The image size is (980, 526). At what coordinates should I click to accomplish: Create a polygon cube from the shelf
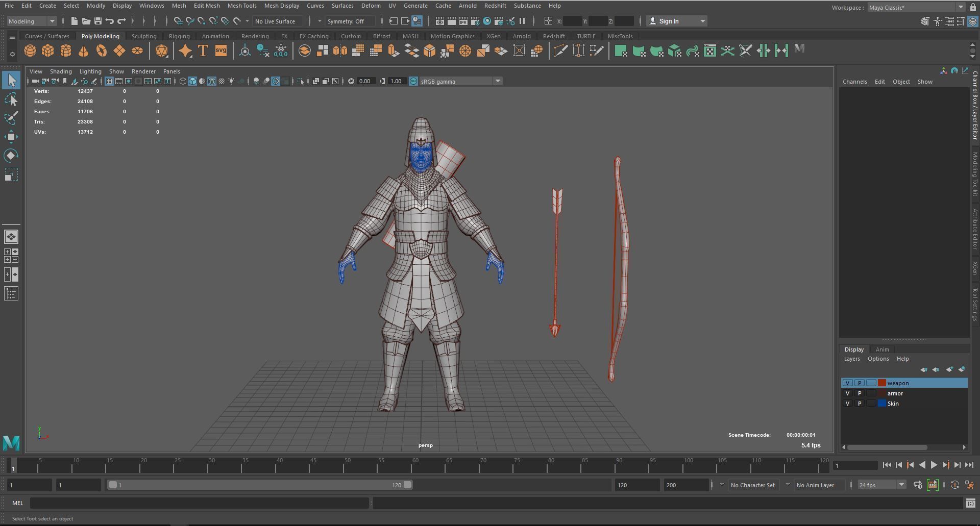coord(48,51)
